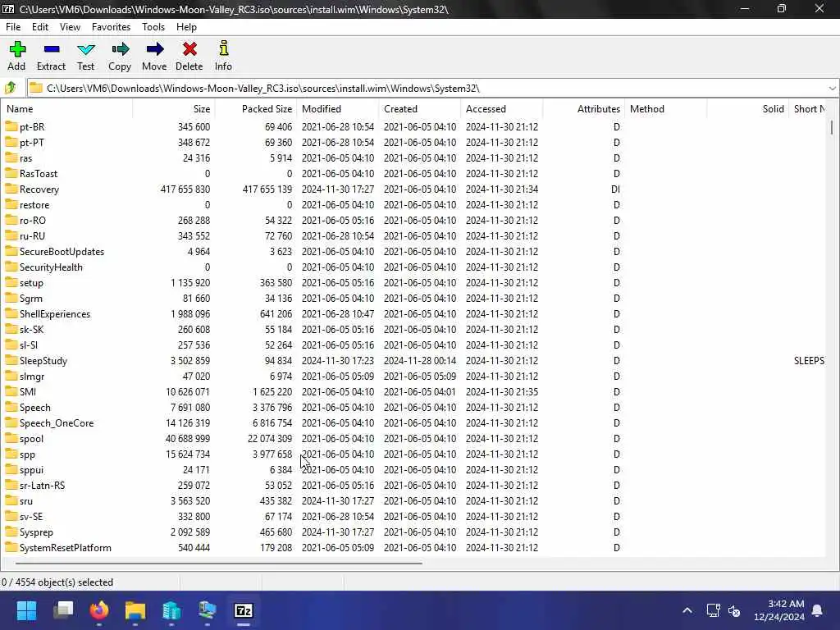Open Firefox from the taskbar
Screen dimensions: 840x630
pos(99,610)
